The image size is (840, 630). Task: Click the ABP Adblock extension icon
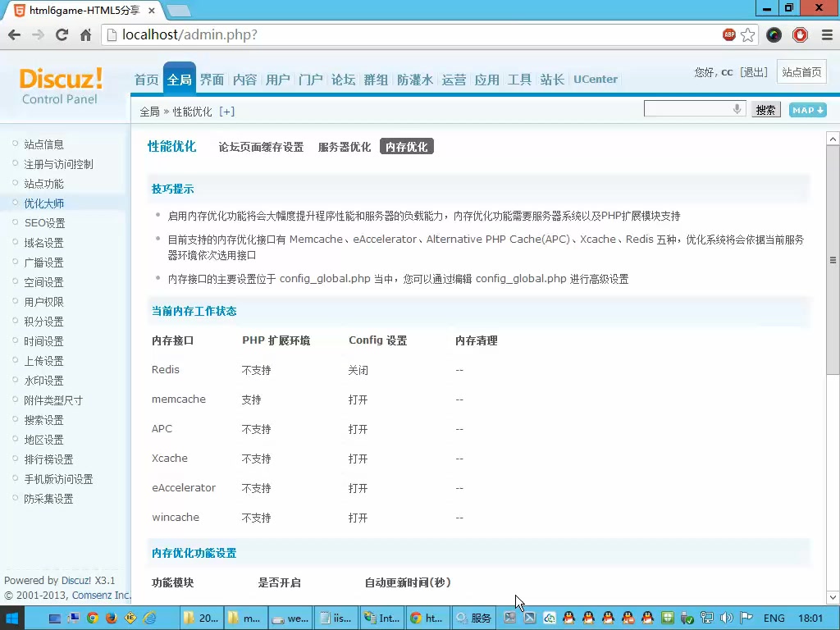(728, 34)
